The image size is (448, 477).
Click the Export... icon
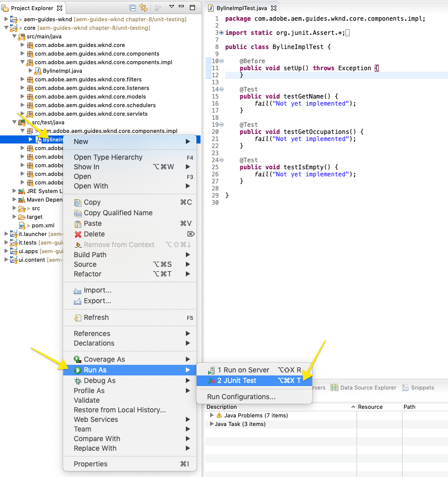click(78, 301)
